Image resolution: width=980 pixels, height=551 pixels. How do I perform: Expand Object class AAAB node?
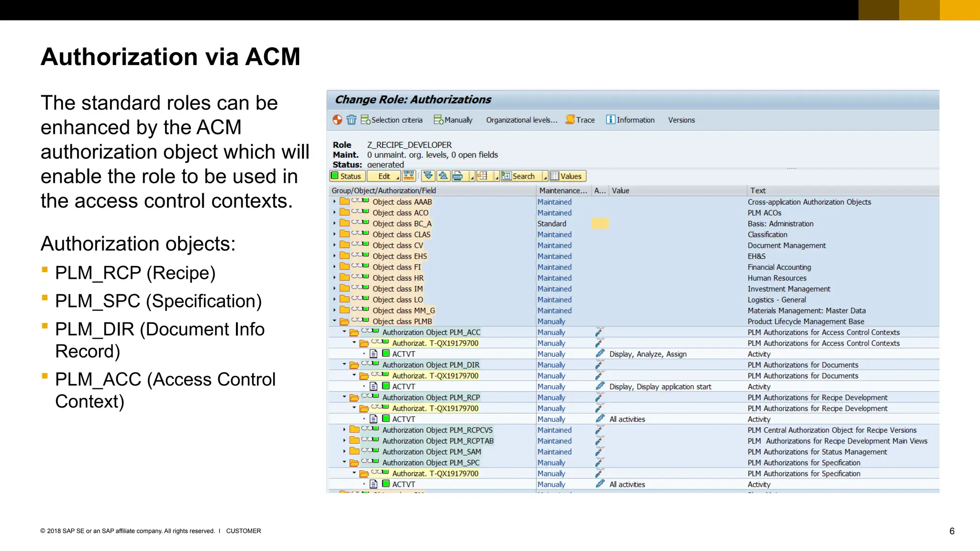click(x=334, y=202)
